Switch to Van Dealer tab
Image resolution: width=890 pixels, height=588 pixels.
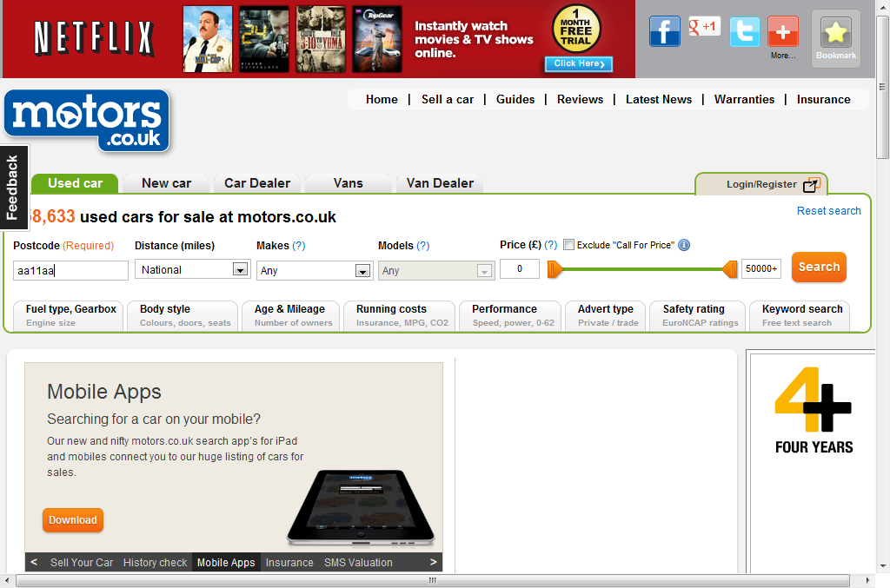pyautogui.click(x=440, y=183)
